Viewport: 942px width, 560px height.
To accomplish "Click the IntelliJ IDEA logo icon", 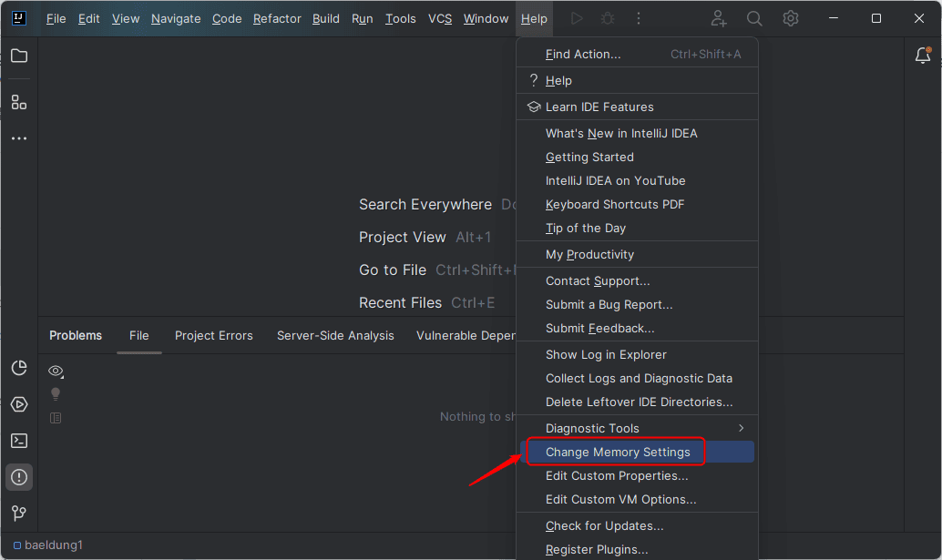I will 18,18.
